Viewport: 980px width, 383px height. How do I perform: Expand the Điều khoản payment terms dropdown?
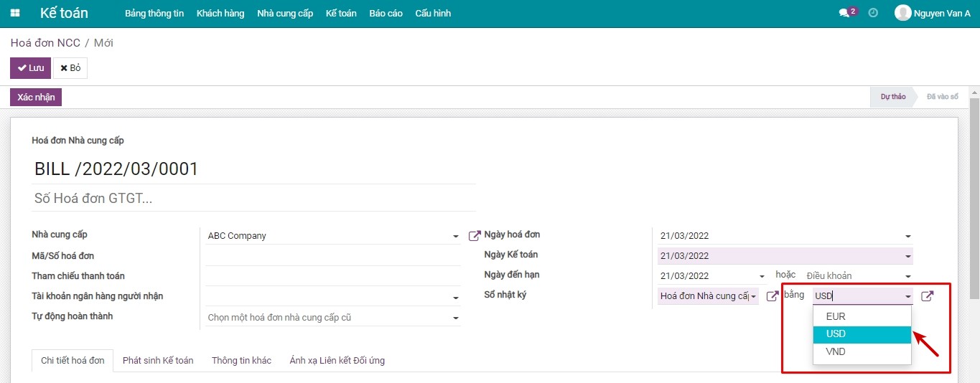click(907, 276)
